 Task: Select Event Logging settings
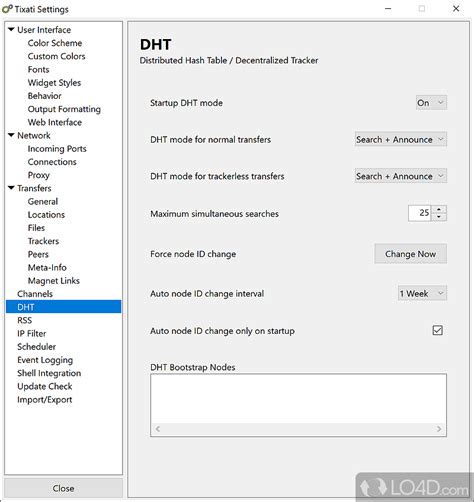click(x=45, y=360)
